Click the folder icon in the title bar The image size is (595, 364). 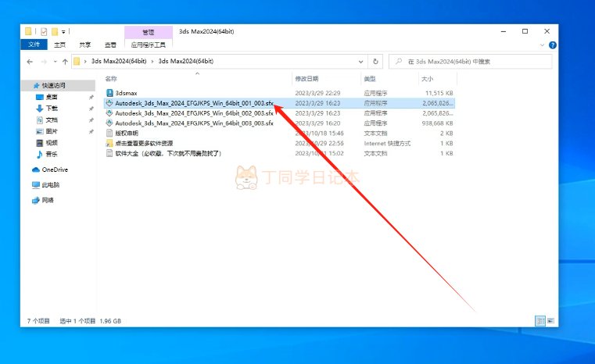coord(28,31)
